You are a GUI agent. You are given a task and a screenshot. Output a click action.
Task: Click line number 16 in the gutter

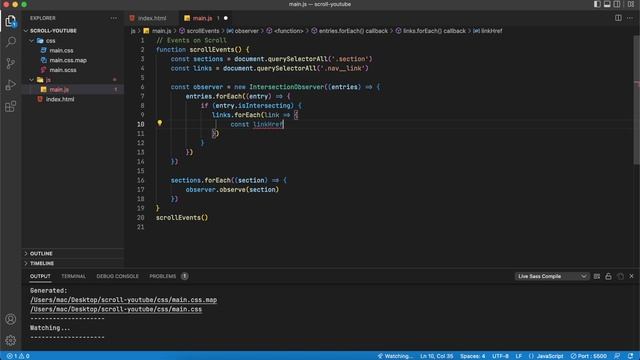pyautogui.click(x=141, y=180)
